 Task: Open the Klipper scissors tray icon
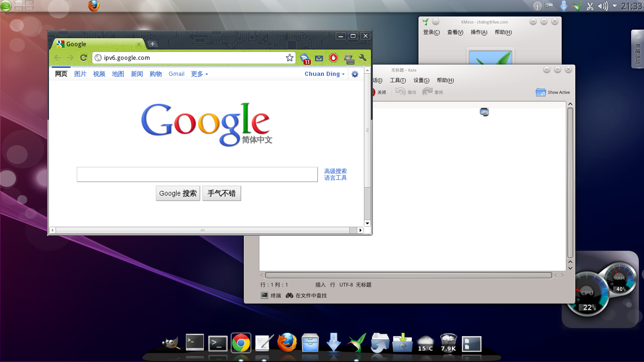coord(590,6)
